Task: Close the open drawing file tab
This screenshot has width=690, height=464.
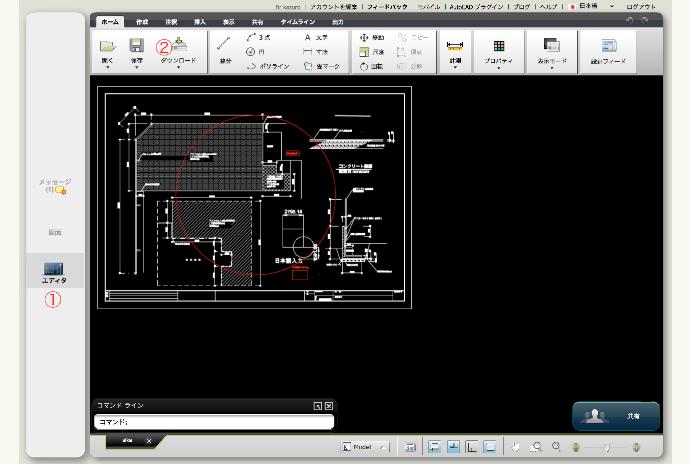Action: [x=149, y=441]
